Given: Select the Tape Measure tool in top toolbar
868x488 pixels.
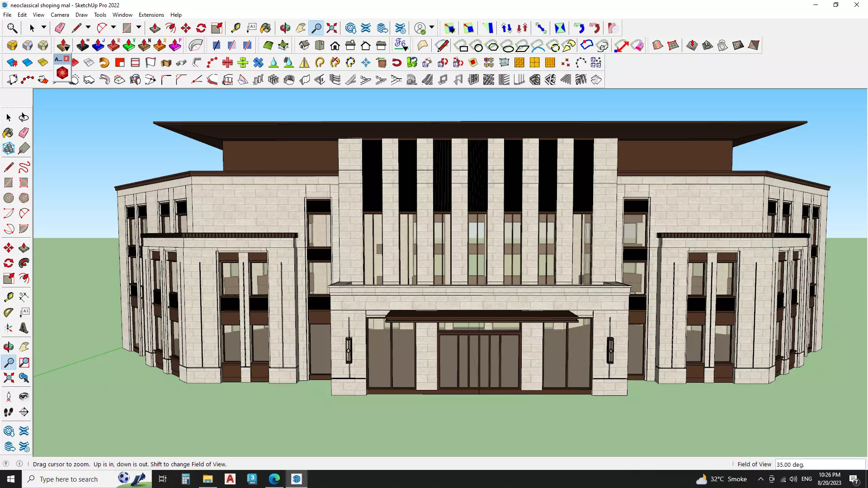Looking at the screenshot, I should tap(236, 28).
